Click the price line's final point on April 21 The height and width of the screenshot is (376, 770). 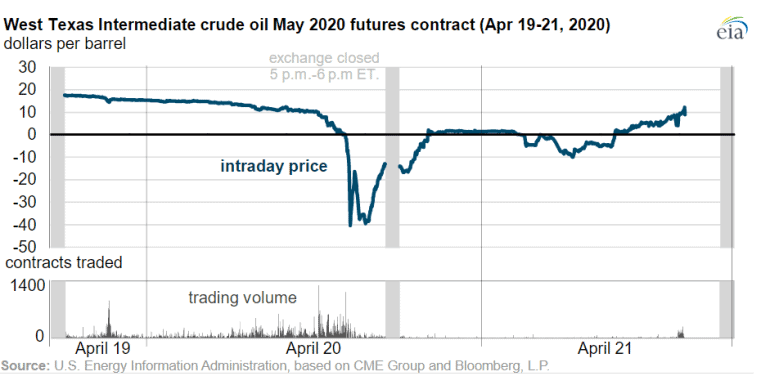pos(685,113)
